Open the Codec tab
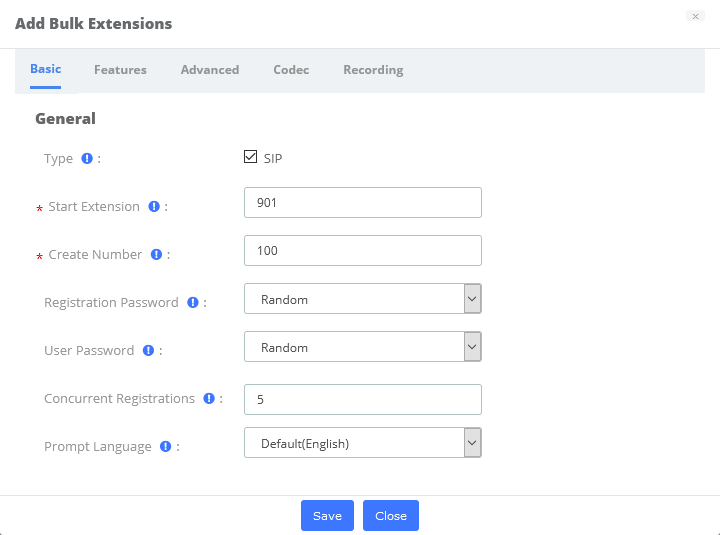720x535 pixels. pyautogui.click(x=291, y=70)
